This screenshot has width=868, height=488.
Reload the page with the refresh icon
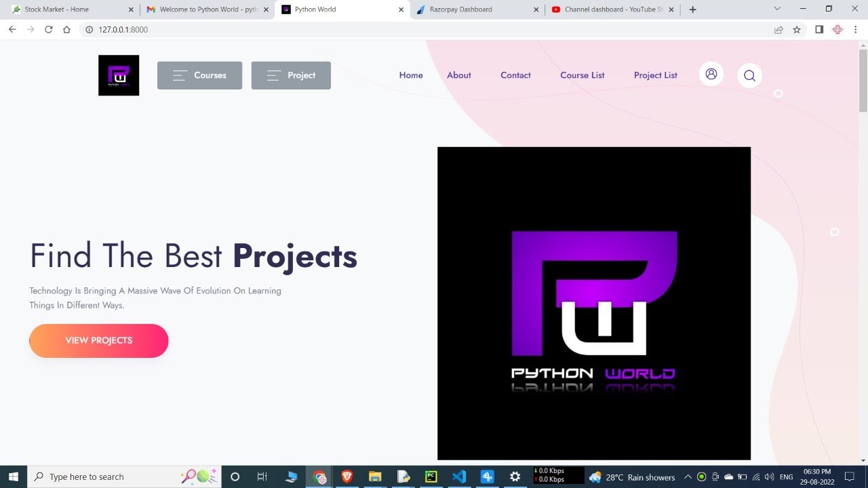[x=49, y=30]
